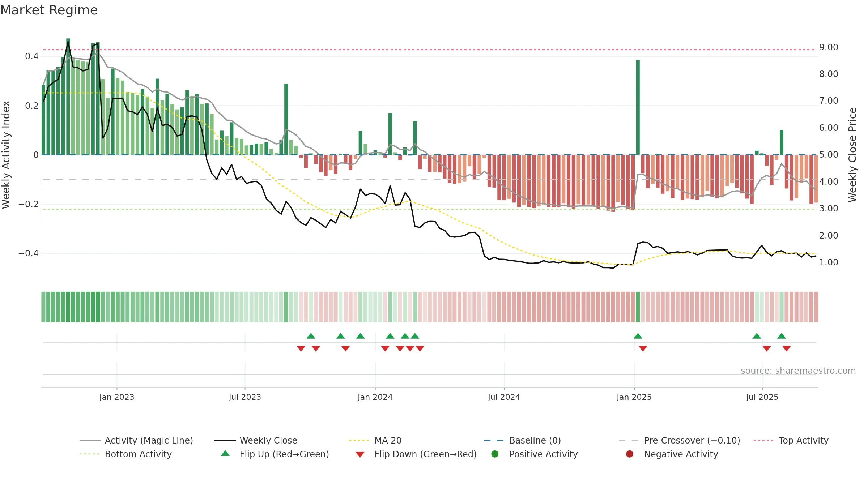The width and height of the screenshot is (868, 488).
Task: Click the green Positive Activity legend dot
Action: click(495, 454)
